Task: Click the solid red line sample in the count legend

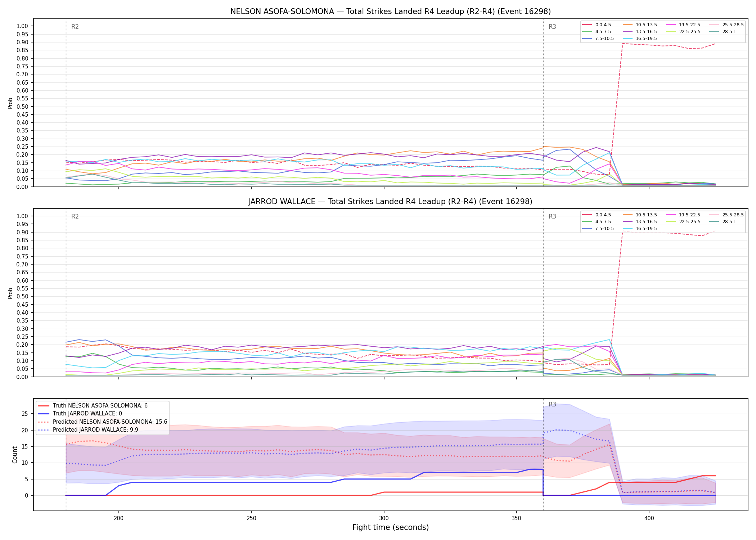Action: (x=44, y=406)
